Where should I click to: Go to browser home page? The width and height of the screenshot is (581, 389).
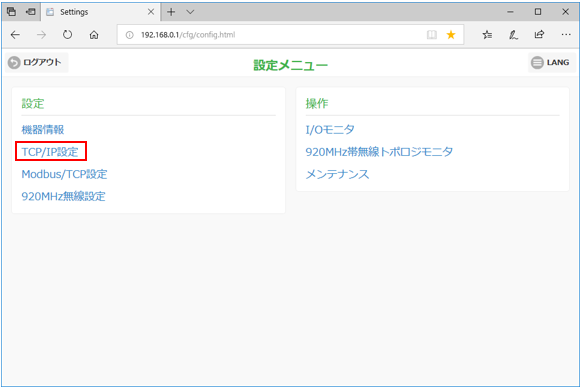tap(94, 35)
